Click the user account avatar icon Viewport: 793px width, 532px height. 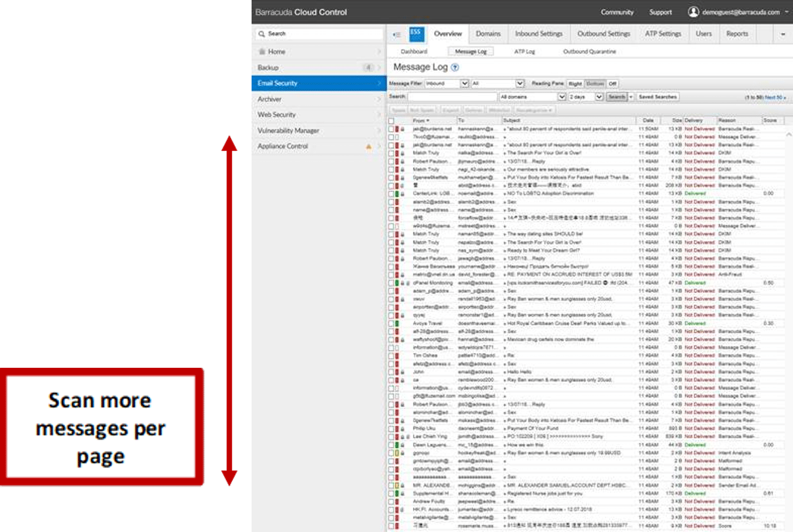coord(693,12)
